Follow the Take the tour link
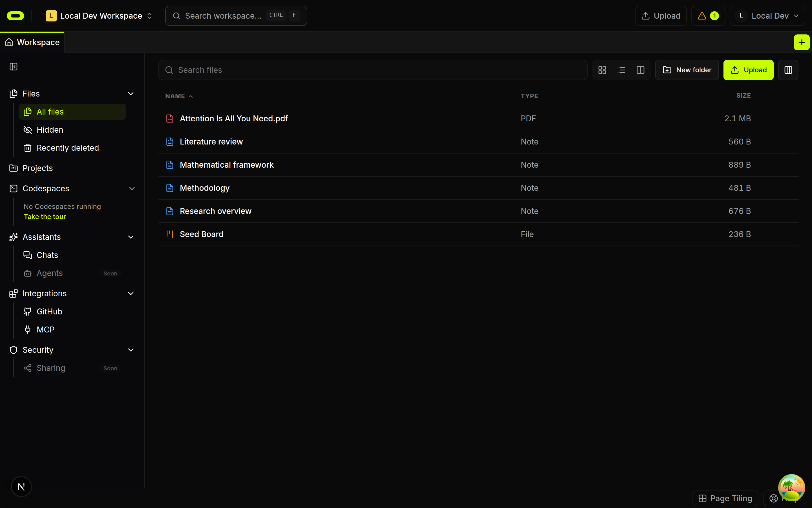This screenshot has width=812, height=508. [x=45, y=217]
